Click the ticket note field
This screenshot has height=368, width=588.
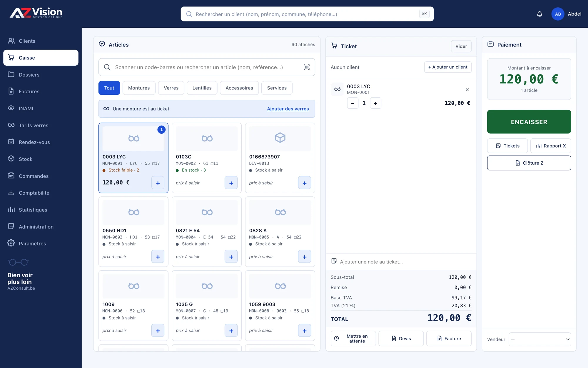click(401, 262)
